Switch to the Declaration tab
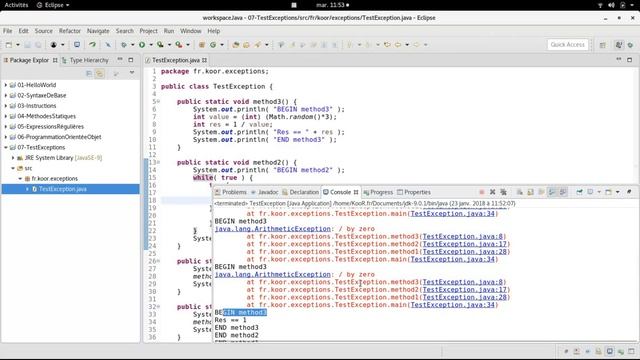The height and width of the screenshot is (360, 640). 300,192
